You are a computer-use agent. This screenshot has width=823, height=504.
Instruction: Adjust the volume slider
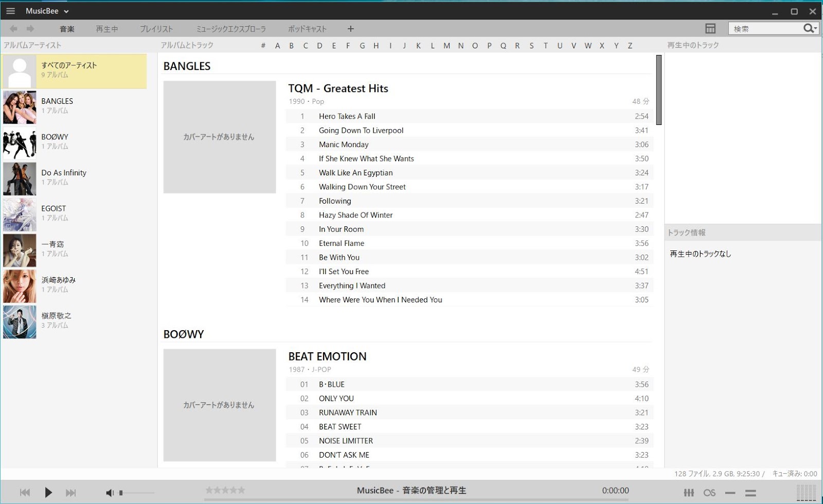click(x=136, y=493)
